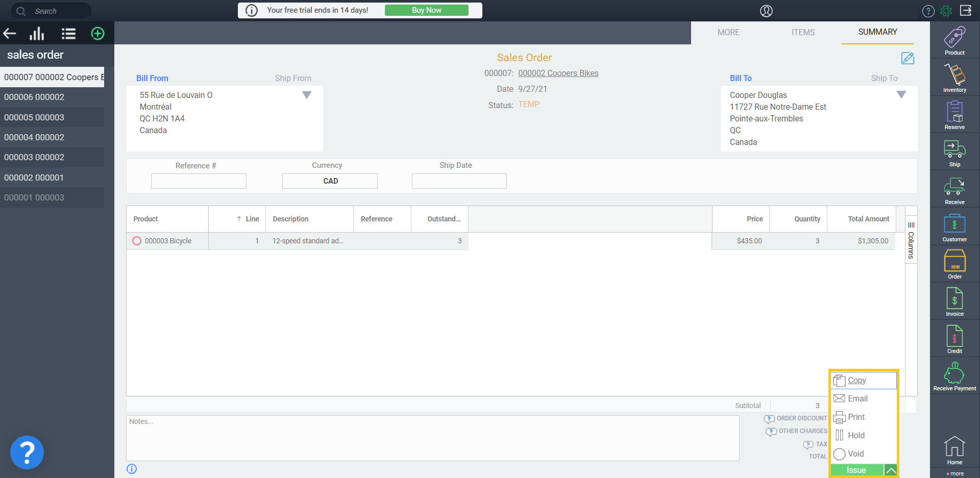Click the Buy Now button
980x478 pixels.
426,10
